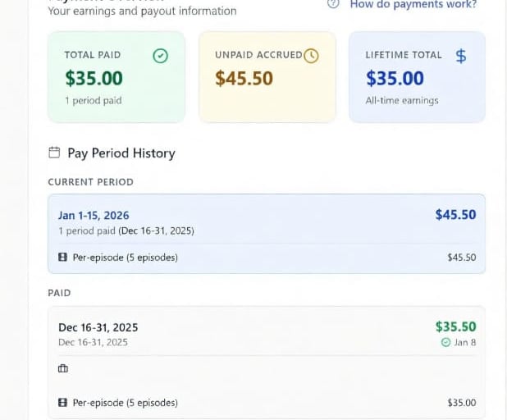Screen dimensions: 507x420
Task: Click the paid check icon next to Jan 8
Action: (x=445, y=342)
